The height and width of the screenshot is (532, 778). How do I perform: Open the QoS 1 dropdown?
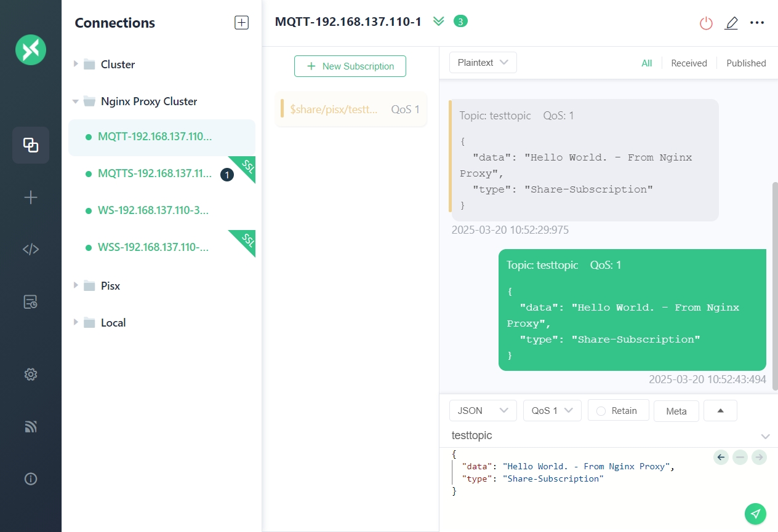pyautogui.click(x=551, y=411)
